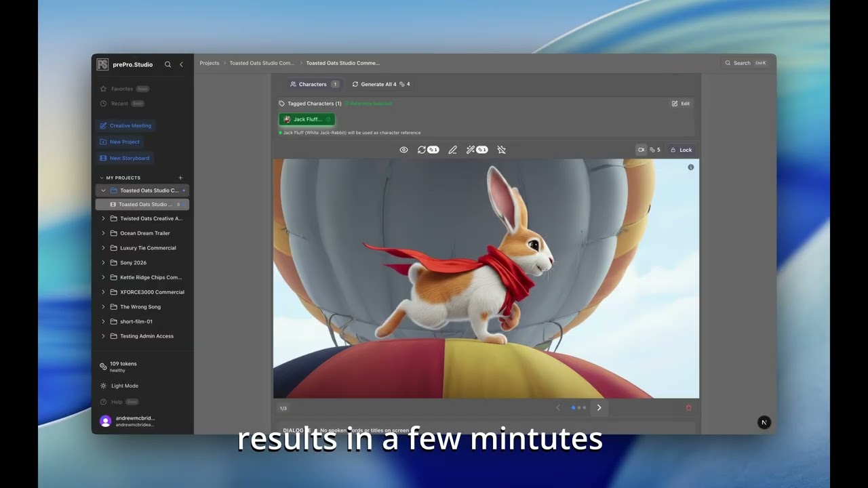868x488 pixels.
Task: Open Favorites in the sidebar
Action: click(x=124, y=89)
